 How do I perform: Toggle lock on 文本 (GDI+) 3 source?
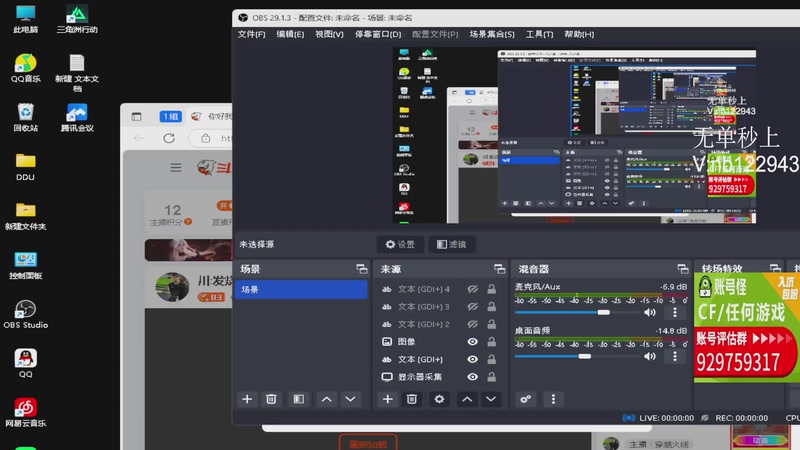[491, 307]
